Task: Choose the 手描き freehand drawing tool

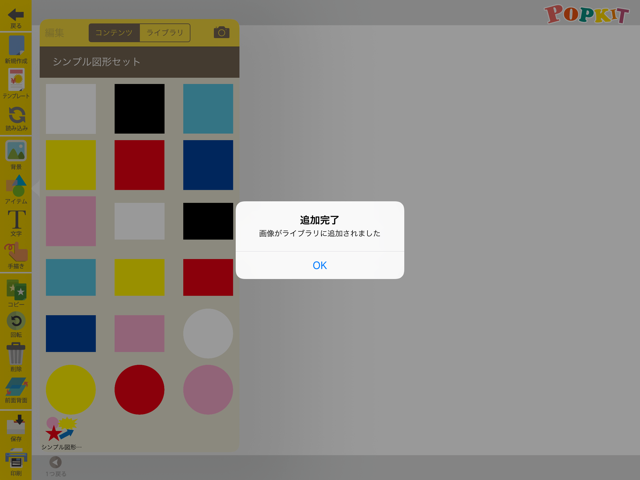Action: click(x=16, y=254)
